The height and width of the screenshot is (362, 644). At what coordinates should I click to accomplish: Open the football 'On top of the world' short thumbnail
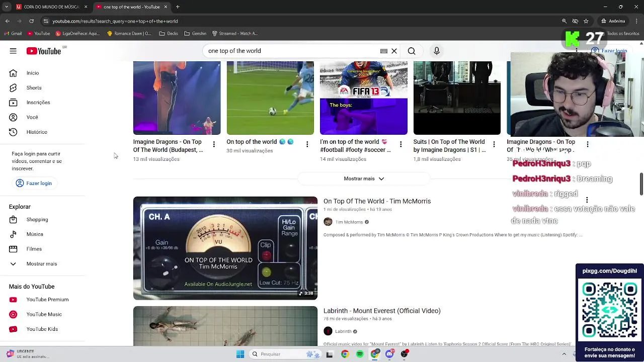270,98
